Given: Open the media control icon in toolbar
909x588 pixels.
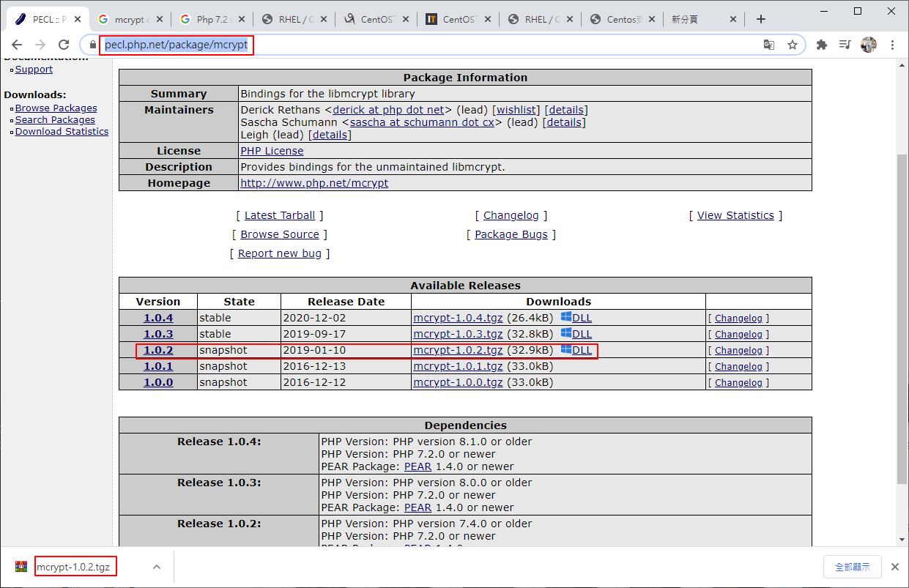Looking at the screenshot, I should pos(845,45).
